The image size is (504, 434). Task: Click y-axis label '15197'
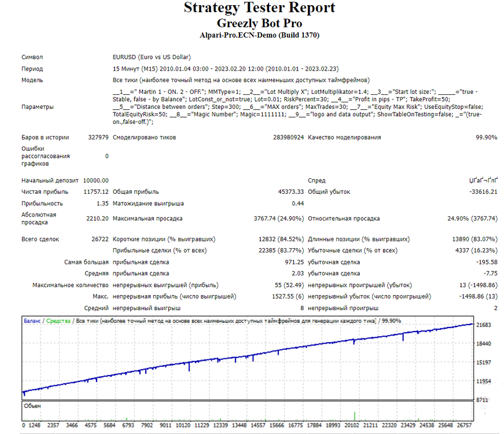pos(483,362)
